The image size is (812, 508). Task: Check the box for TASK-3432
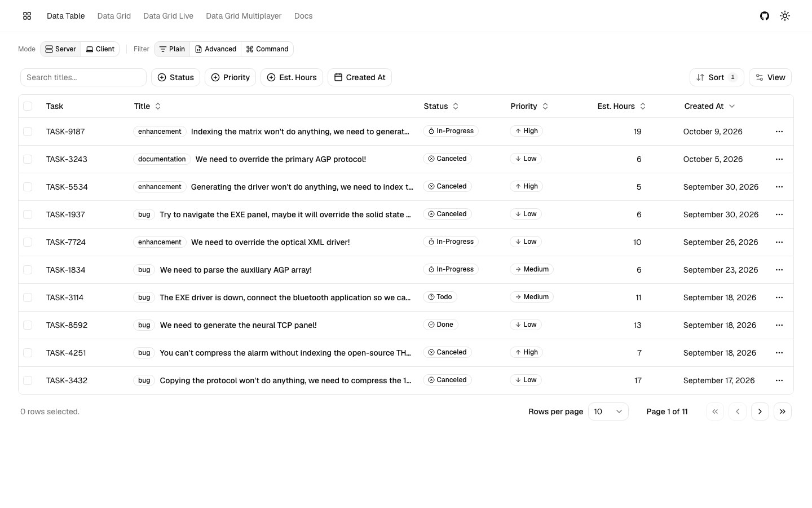[28, 380]
